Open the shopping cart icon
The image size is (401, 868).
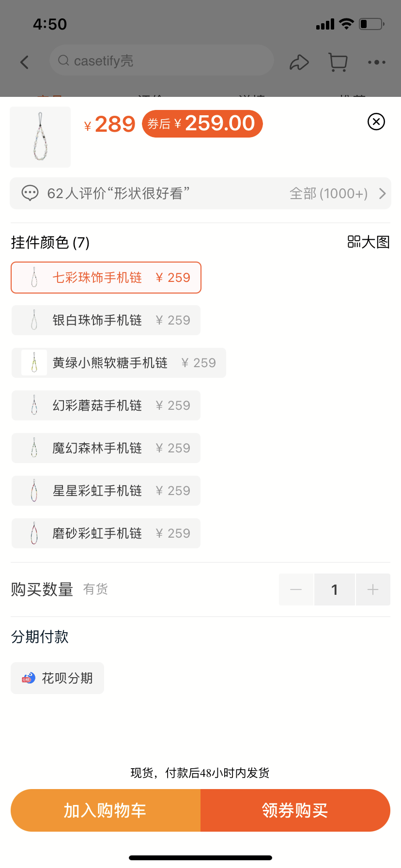click(338, 62)
